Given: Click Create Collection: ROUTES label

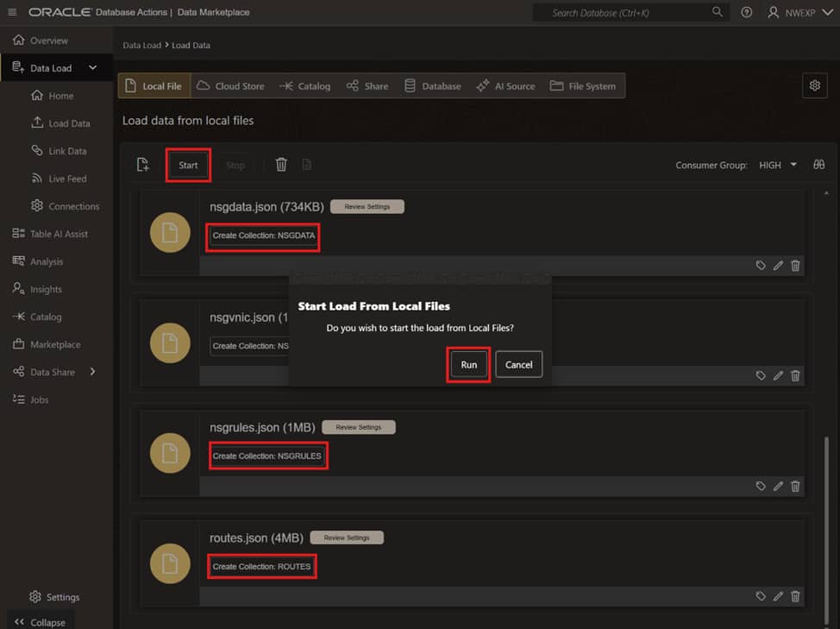Looking at the screenshot, I should [x=261, y=567].
